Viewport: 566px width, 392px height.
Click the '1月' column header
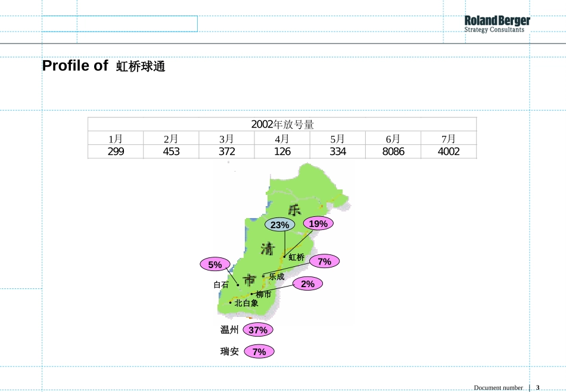pyautogui.click(x=116, y=139)
